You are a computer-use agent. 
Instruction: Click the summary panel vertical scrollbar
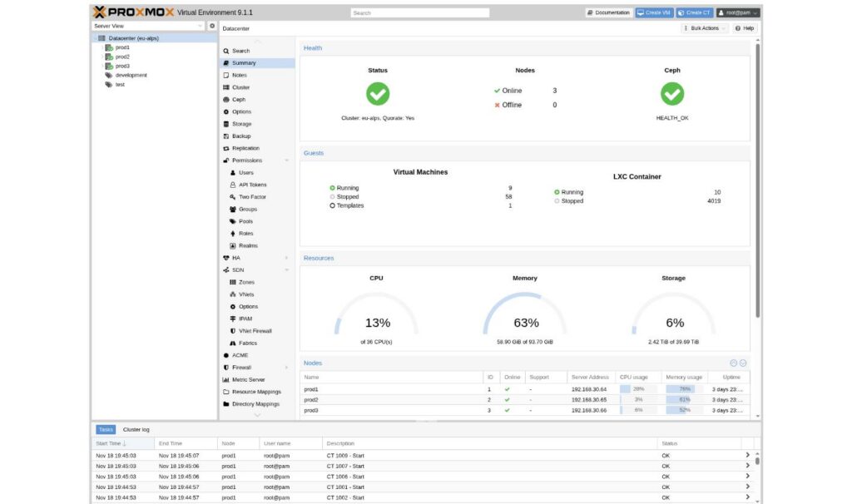point(757,179)
